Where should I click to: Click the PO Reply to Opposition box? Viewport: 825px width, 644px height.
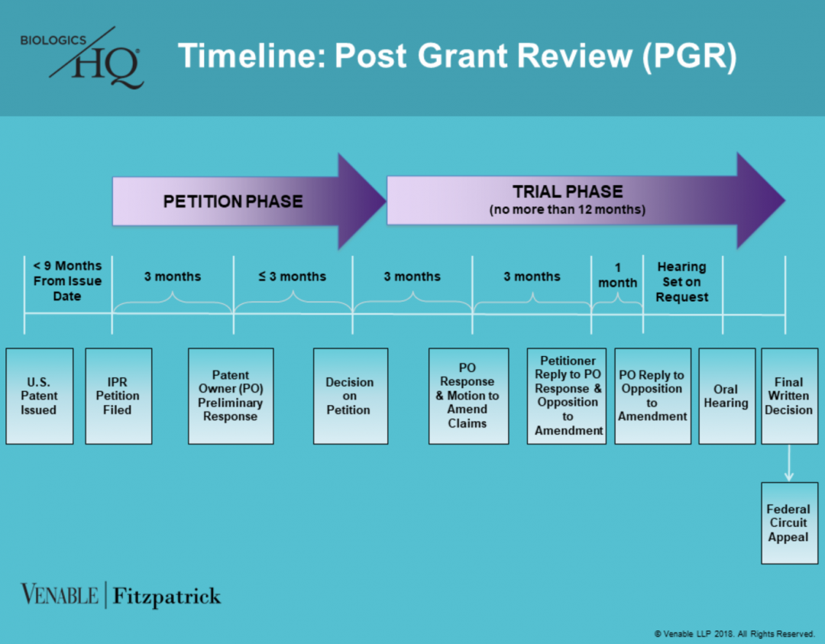pos(652,395)
